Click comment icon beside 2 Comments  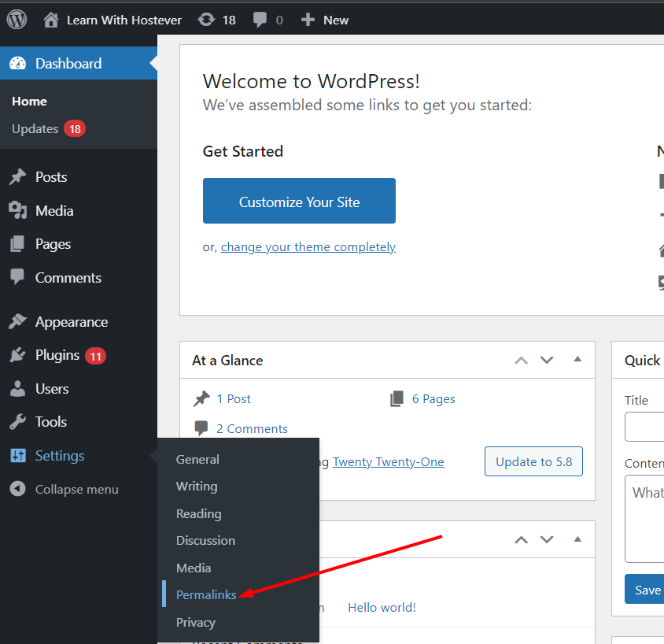click(201, 428)
